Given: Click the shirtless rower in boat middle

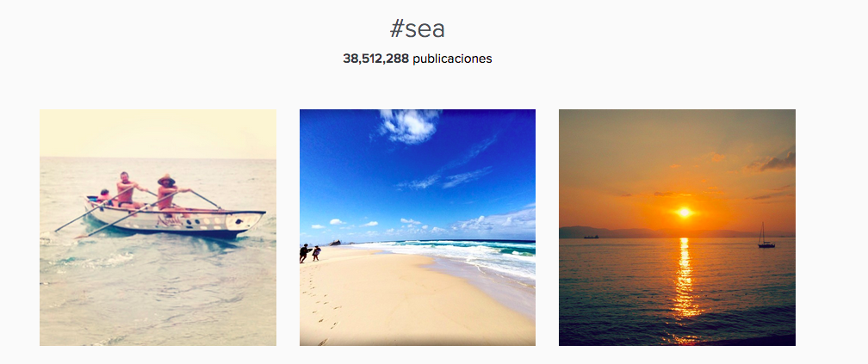Looking at the screenshot, I should click(x=127, y=189).
